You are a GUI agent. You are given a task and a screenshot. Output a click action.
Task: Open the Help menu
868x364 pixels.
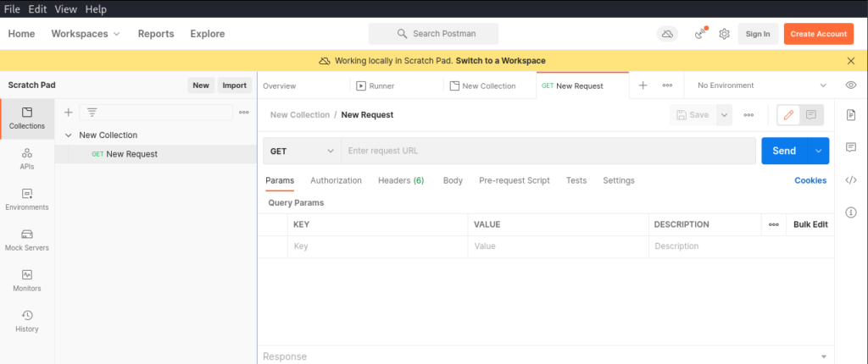[x=96, y=9]
